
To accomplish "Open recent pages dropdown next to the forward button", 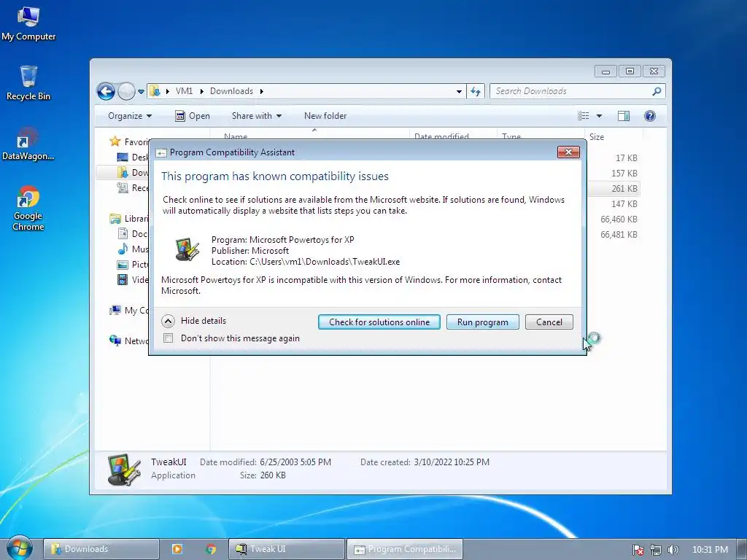I will 141,91.
